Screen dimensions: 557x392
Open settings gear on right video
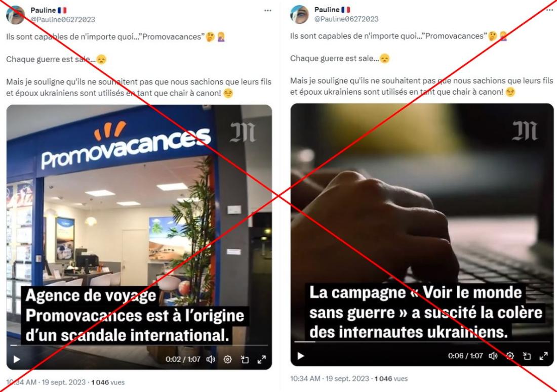pos(510,356)
